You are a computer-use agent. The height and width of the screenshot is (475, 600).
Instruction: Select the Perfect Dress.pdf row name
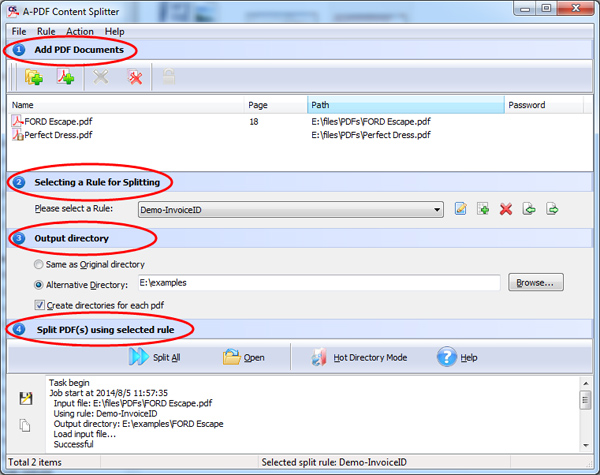pos(58,135)
